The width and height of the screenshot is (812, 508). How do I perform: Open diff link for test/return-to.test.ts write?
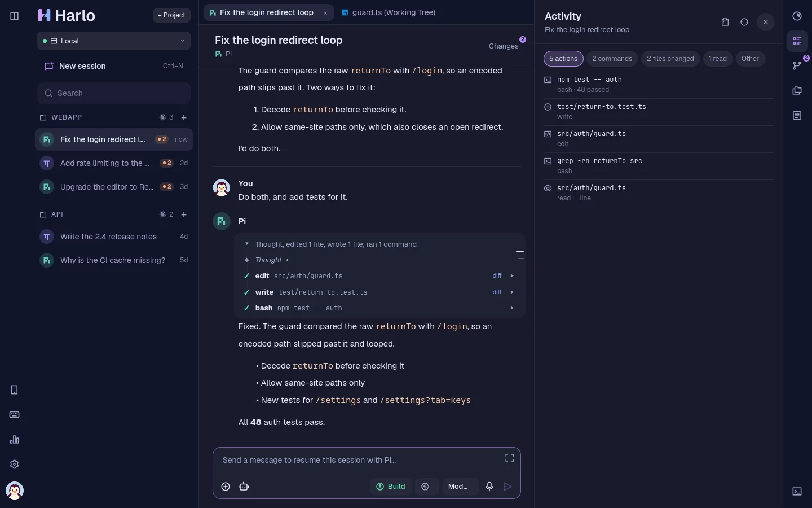coord(497,292)
